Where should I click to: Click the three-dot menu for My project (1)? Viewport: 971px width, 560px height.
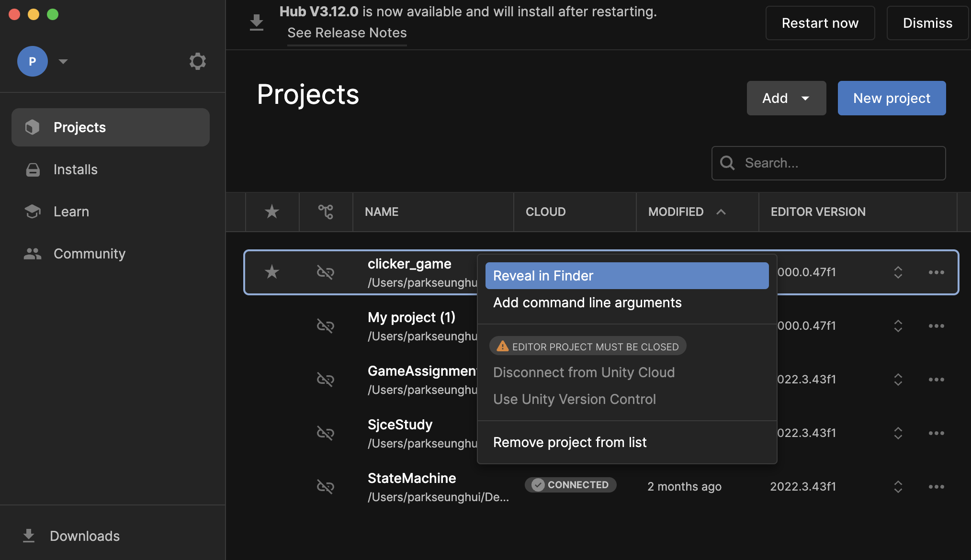pyautogui.click(x=936, y=326)
